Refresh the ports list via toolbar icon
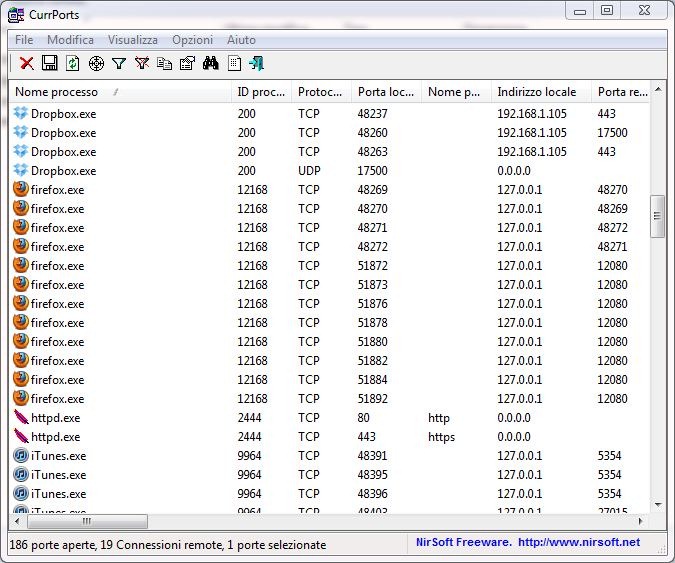This screenshot has height=563, width=675. point(72,63)
